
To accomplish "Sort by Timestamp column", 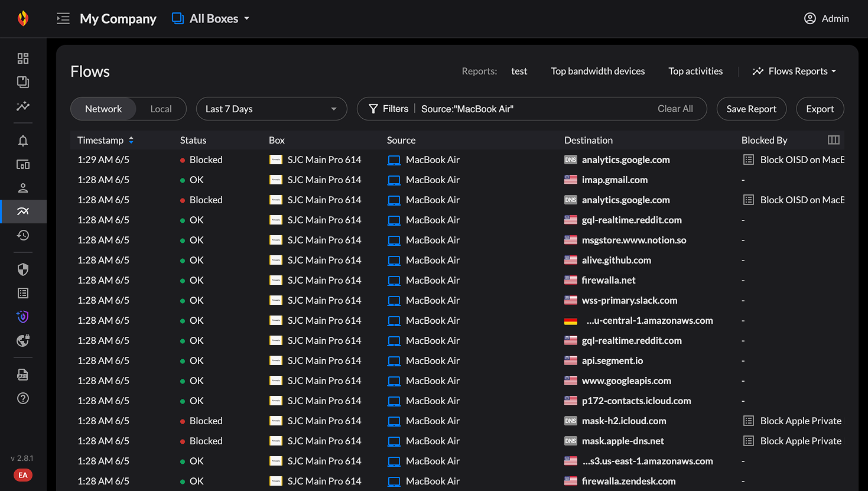I will (x=105, y=140).
